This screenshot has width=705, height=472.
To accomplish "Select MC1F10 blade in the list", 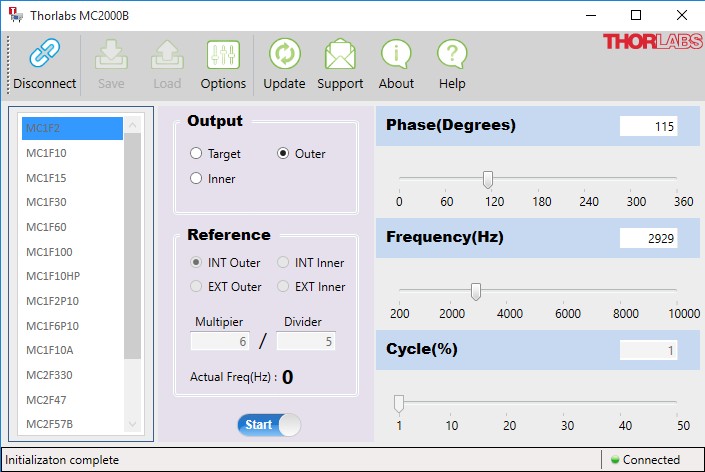I will click(72, 153).
